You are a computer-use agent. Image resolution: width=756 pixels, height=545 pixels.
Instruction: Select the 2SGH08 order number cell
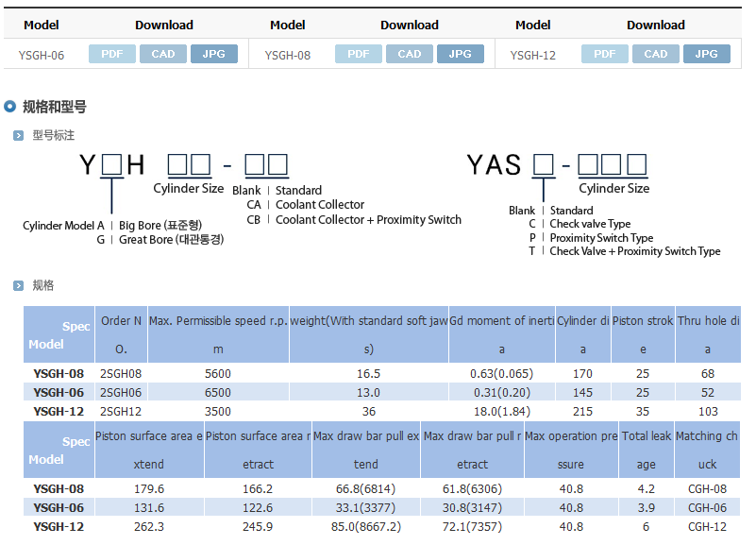point(121,373)
